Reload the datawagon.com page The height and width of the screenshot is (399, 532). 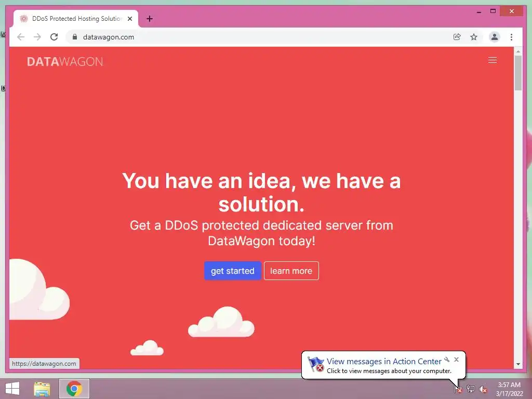tap(54, 37)
